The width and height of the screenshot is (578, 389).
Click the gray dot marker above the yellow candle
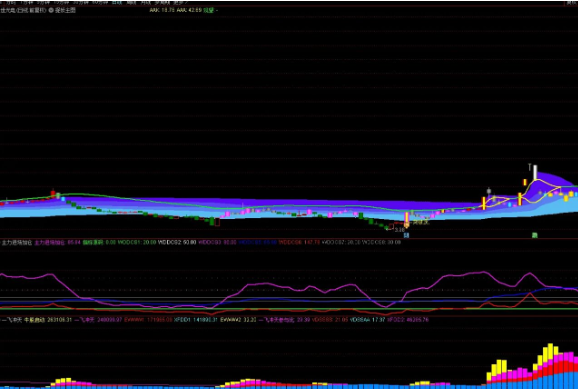489,191
